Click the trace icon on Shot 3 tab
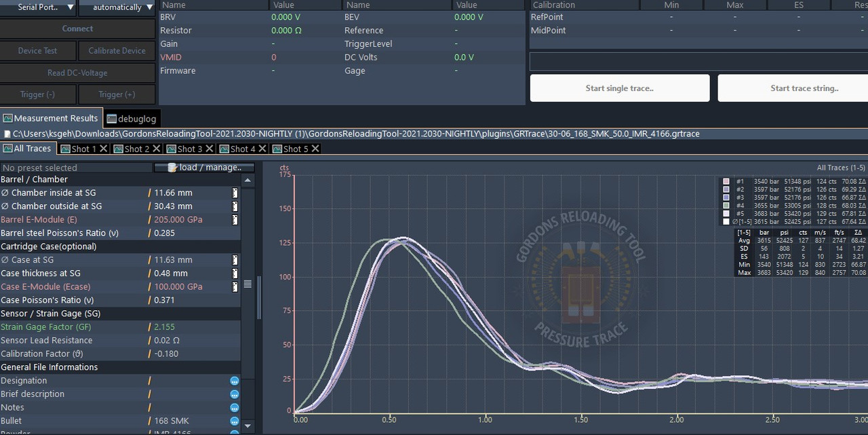 (x=172, y=149)
